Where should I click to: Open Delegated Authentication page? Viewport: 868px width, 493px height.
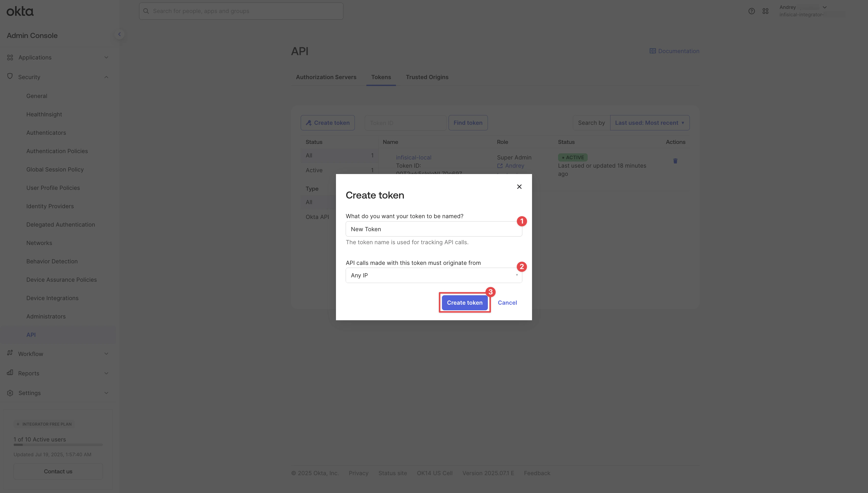pyautogui.click(x=61, y=225)
